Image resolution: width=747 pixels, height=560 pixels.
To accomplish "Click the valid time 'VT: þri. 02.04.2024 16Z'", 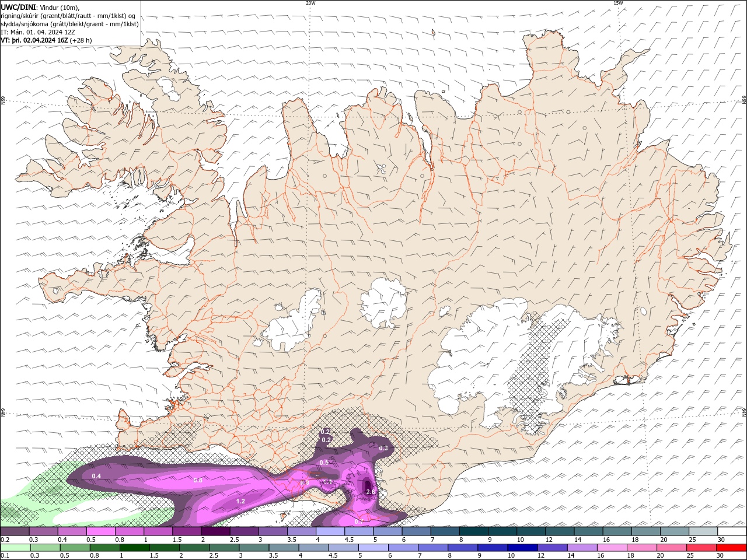I will (x=34, y=40).
